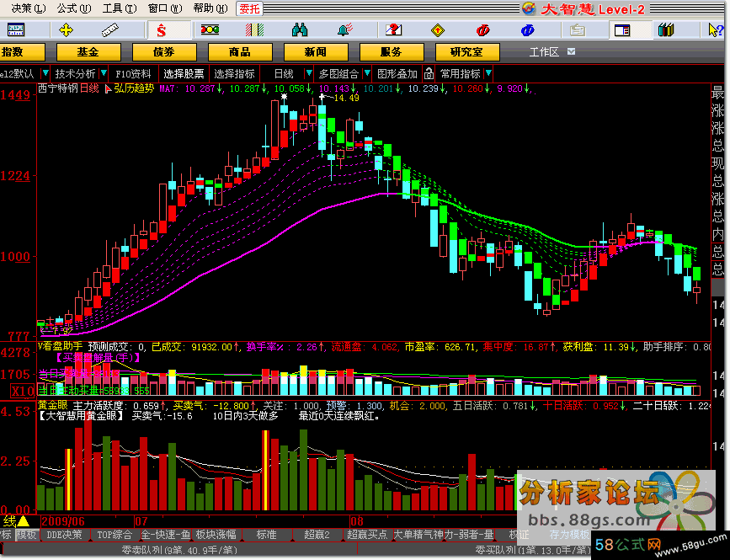Screen dimensions: 730x560
Task: Expand the 技术分析 dropdown arrow
Action: (x=104, y=73)
